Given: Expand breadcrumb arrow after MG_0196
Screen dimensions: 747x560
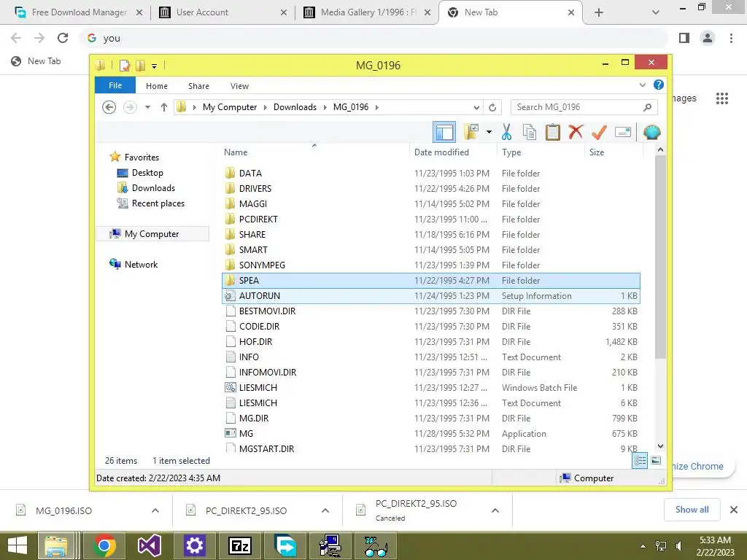Looking at the screenshot, I should coord(377,107).
